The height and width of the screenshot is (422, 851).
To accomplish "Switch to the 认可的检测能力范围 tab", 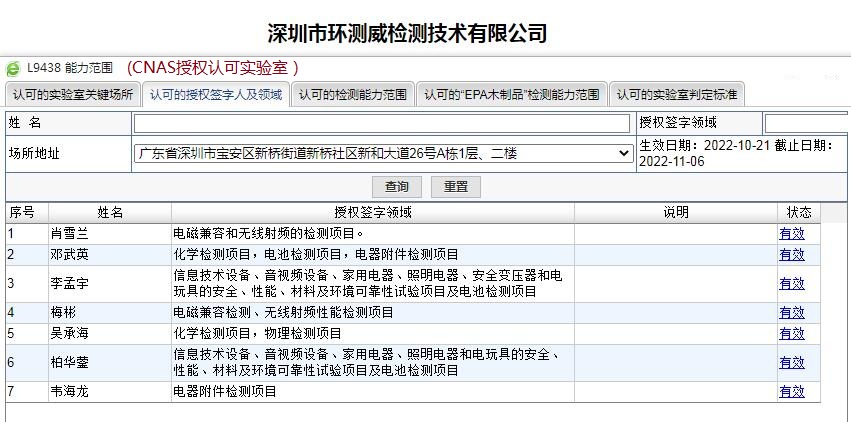I will click(353, 95).
